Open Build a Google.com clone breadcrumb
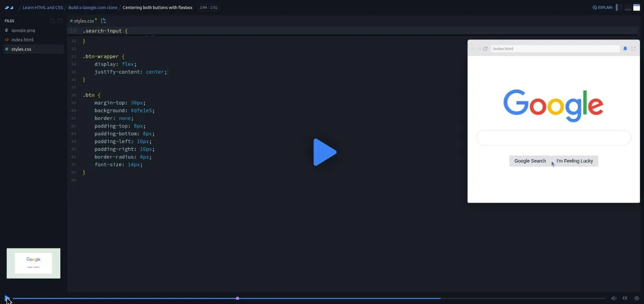 point(93,7)
